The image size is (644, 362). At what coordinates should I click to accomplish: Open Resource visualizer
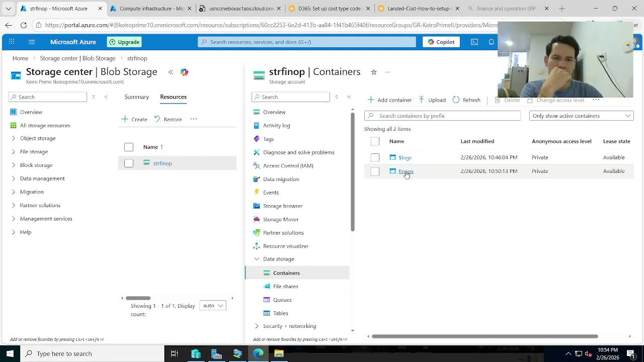(286, 246)
